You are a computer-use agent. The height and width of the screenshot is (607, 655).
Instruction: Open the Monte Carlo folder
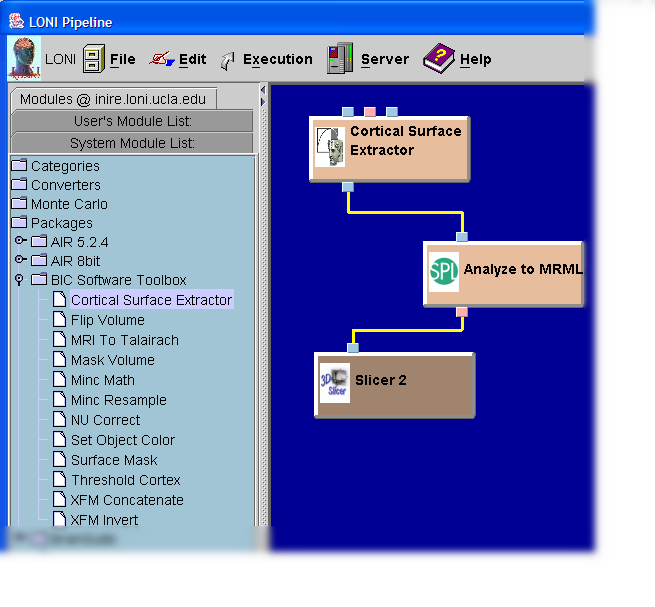68,204
